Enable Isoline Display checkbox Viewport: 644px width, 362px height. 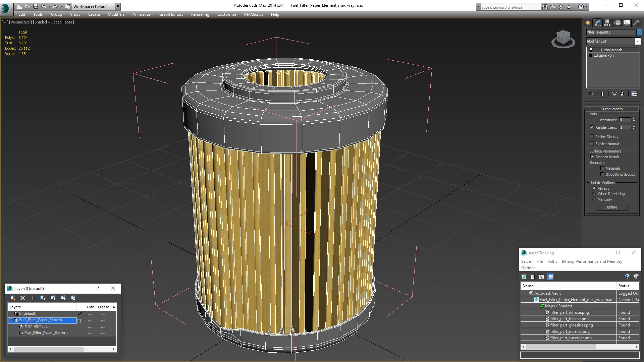coord(592,137)
